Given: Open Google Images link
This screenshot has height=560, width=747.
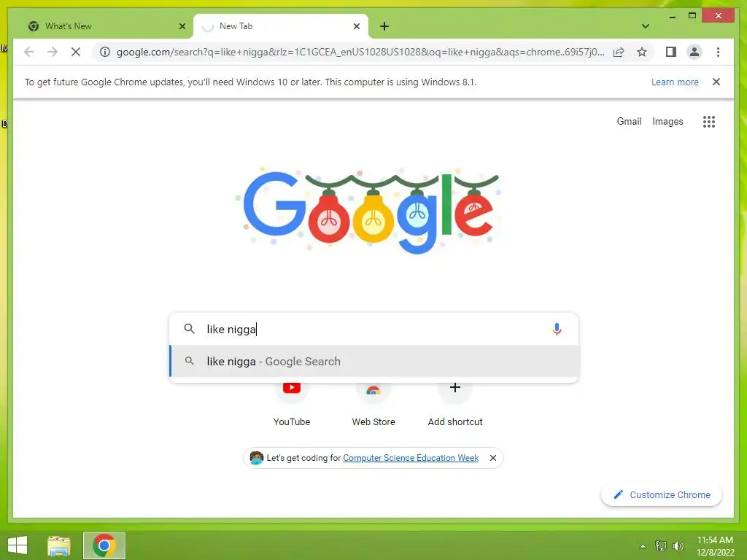Looking at the screenshot, I should [667, 122].
